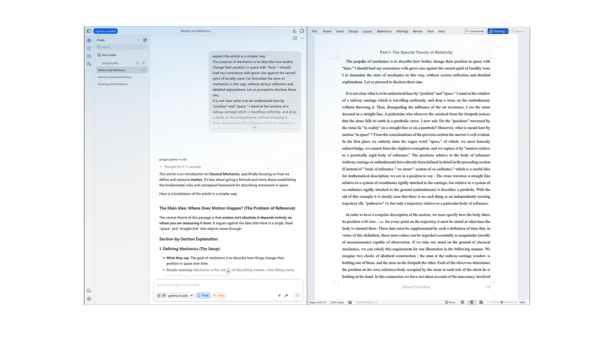The width and height of the screenshot is (615, 364).
Task: Open the My Models library icon
Action: [89, 56]
